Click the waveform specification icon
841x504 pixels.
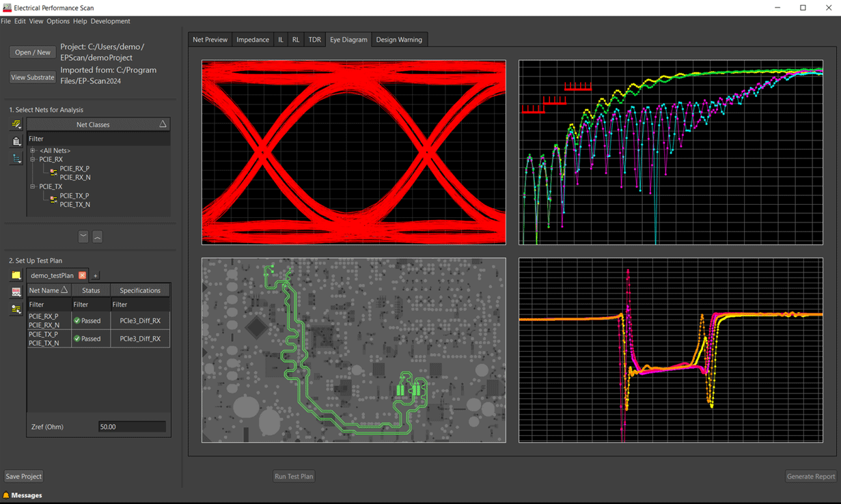(x=16, y=292)
